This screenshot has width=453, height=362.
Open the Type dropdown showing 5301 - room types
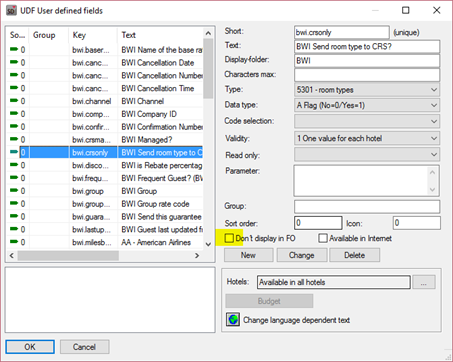367,90
